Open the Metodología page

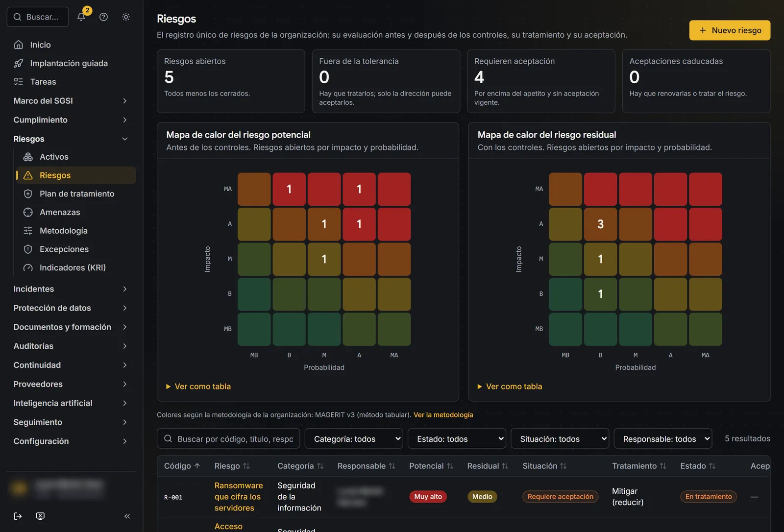76,231
